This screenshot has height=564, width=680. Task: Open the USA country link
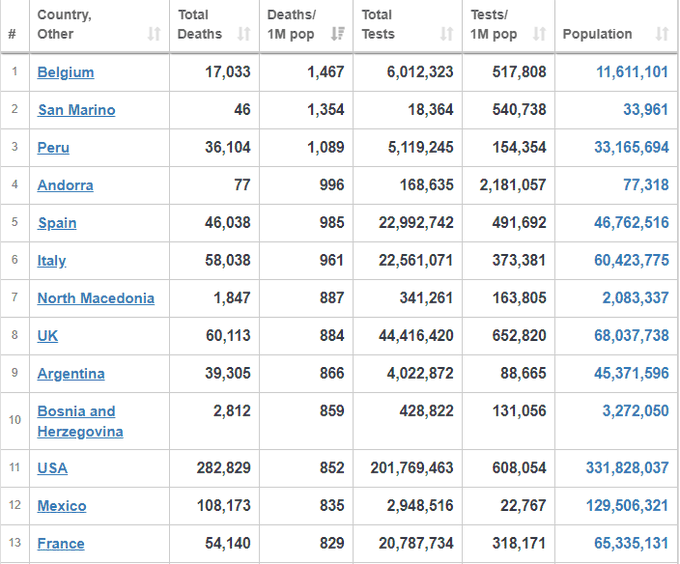52,468
